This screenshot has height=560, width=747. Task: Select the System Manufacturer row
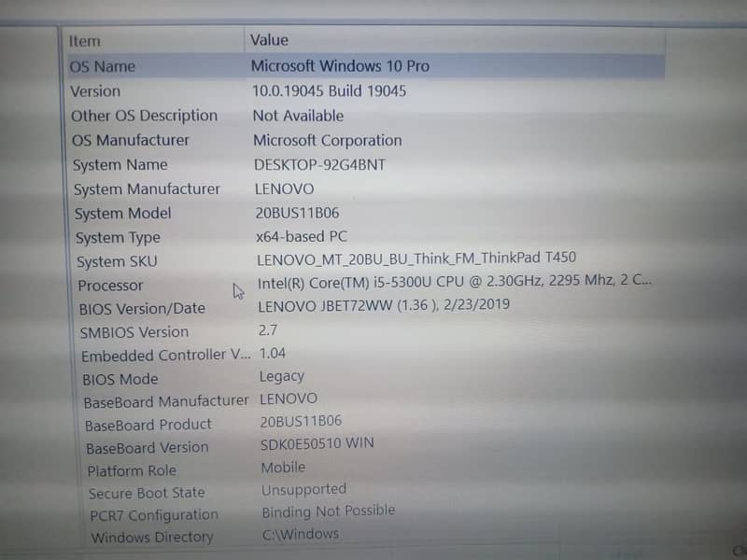click(147, 189)
